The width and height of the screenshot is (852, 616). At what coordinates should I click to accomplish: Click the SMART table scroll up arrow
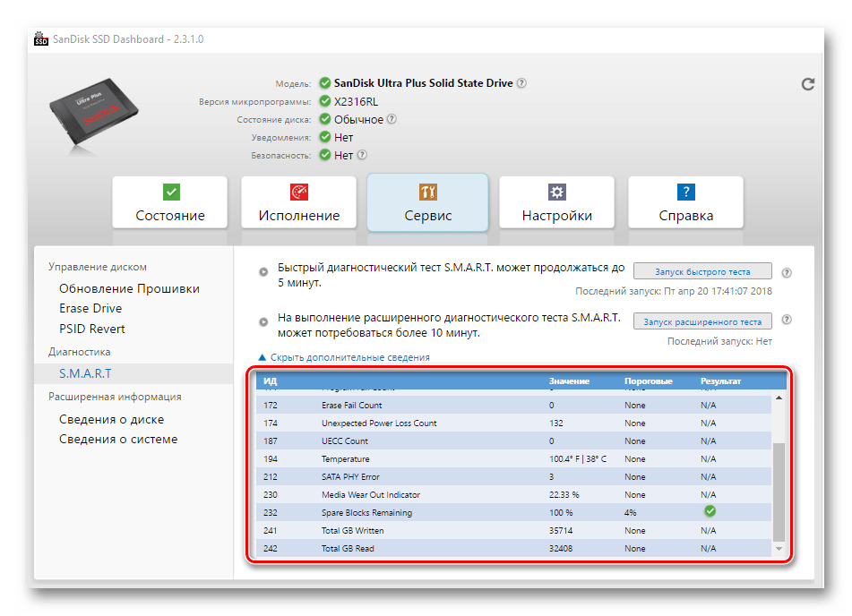click(779, 398)
